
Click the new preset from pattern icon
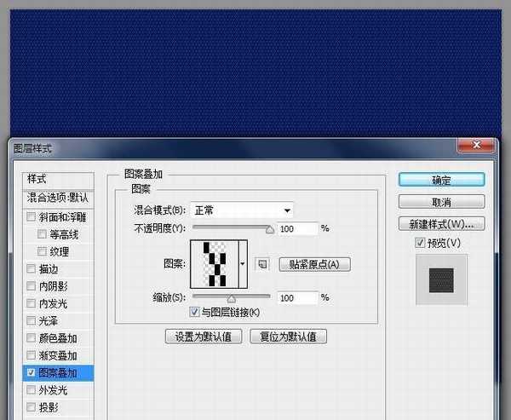coord(262,264)
